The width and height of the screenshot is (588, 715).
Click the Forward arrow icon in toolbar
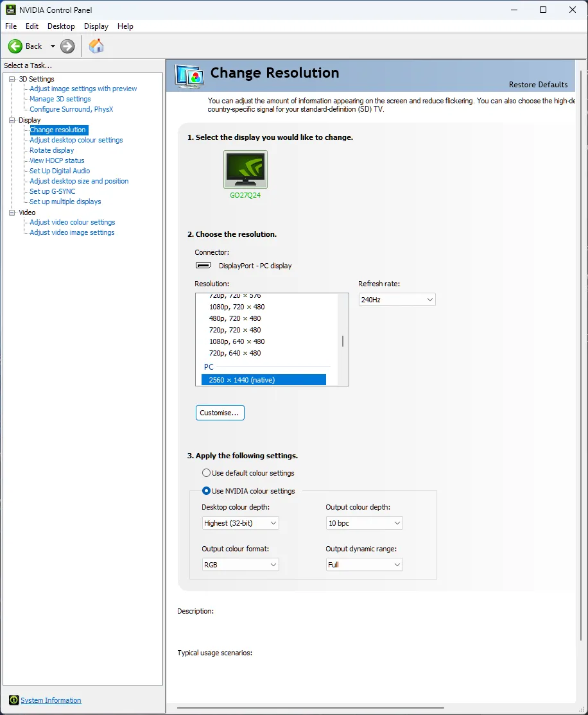click(x=67, y=46)
